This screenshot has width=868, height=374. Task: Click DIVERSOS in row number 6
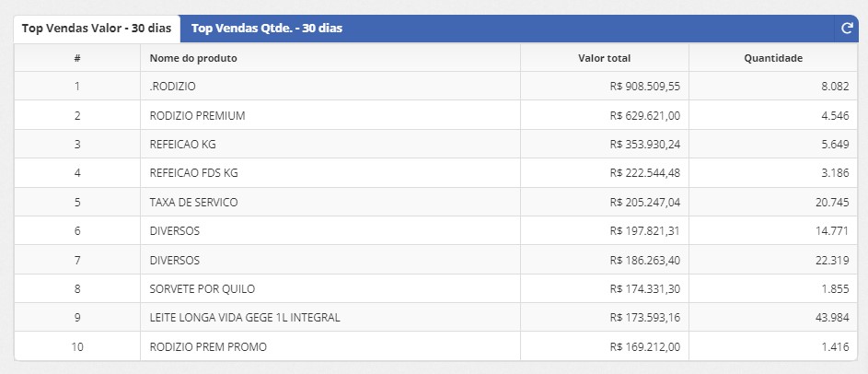[x=174, y=231]
